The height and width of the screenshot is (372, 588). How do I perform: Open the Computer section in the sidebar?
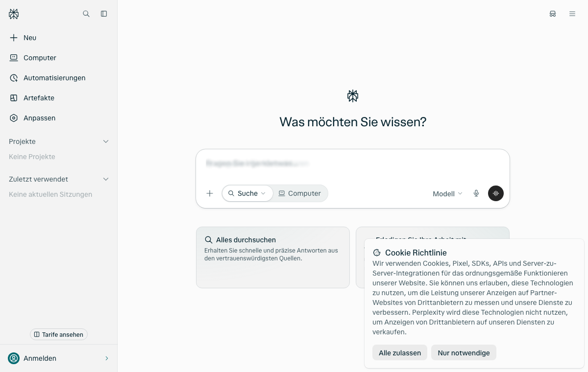59,58
